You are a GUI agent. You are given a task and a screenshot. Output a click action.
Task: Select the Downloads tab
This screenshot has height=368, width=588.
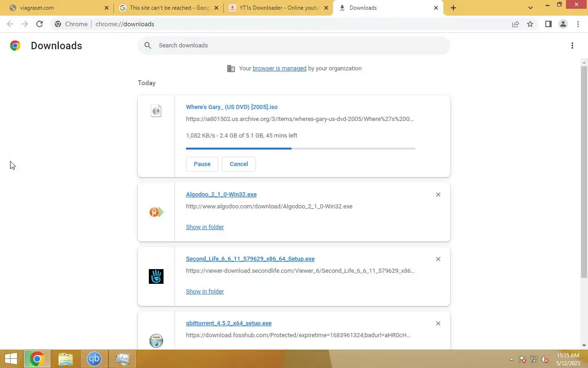[388, 8]
